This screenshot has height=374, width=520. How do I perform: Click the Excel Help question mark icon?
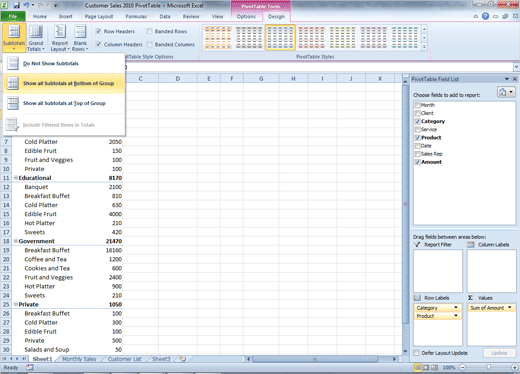[485, 16]
